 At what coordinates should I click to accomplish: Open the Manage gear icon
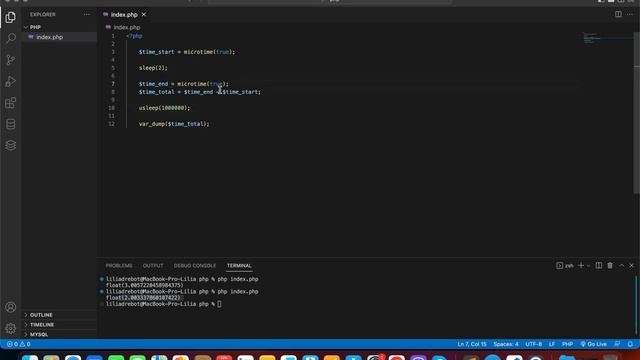pyautogui.click(x=11, y=328)
